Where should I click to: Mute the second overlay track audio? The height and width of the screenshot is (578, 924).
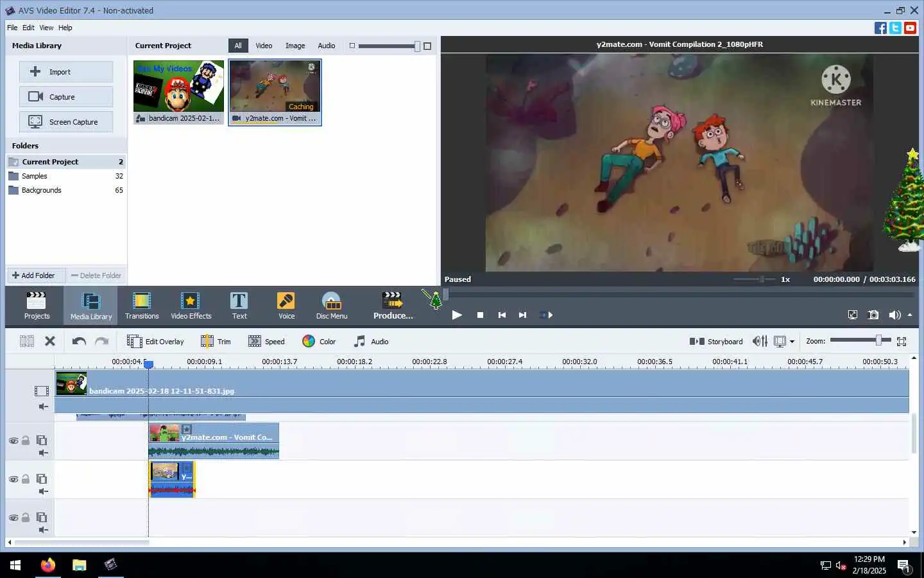point(43,491)
